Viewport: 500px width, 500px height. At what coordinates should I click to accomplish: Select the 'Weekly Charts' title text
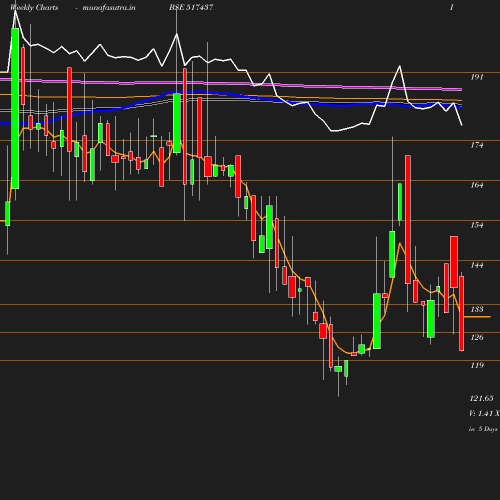pyautogui.click(x=34, y=7)
